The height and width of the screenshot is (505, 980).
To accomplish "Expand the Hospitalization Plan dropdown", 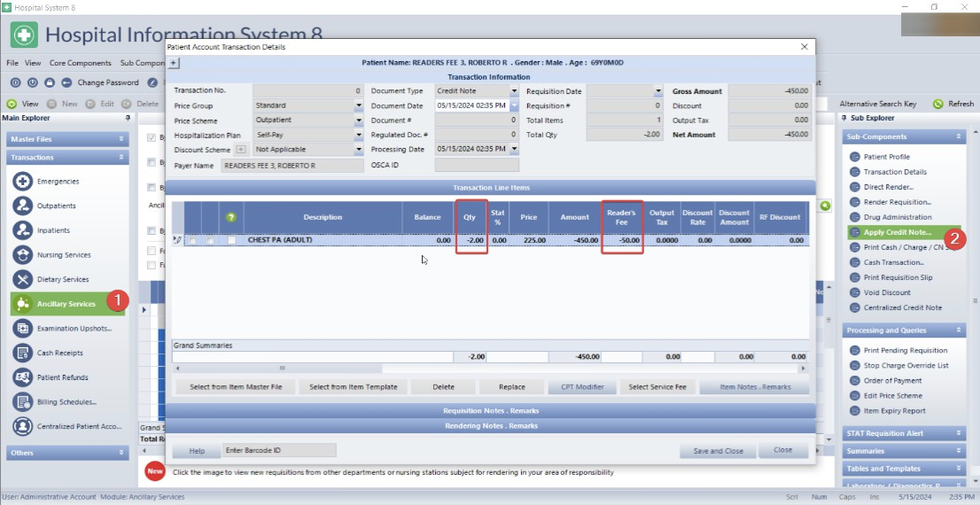I will (359, 136).
